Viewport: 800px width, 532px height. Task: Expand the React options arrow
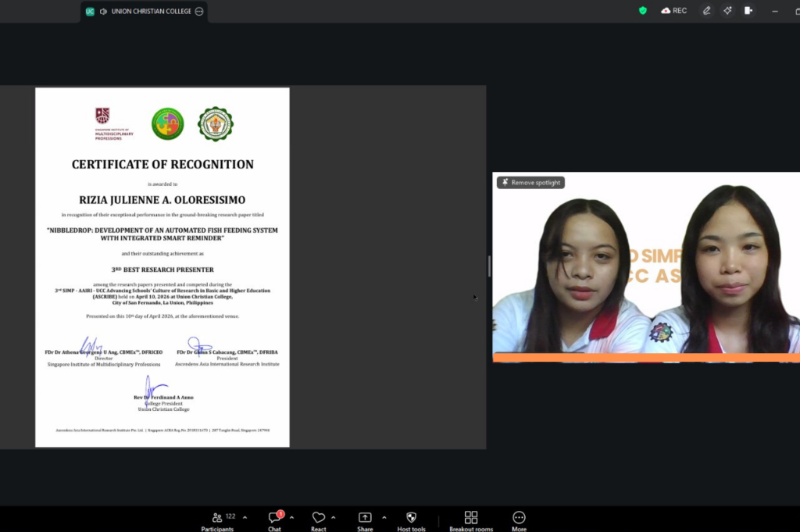(x=334, y=517)
